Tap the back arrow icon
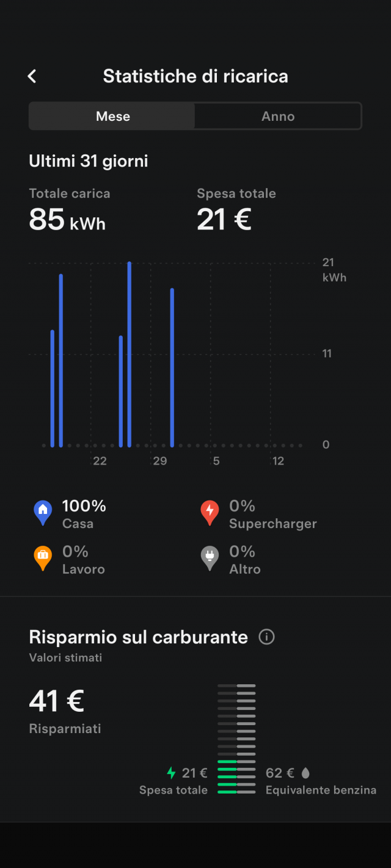The width and height of the screenshot is (391, 868). (x=32, y=76)
